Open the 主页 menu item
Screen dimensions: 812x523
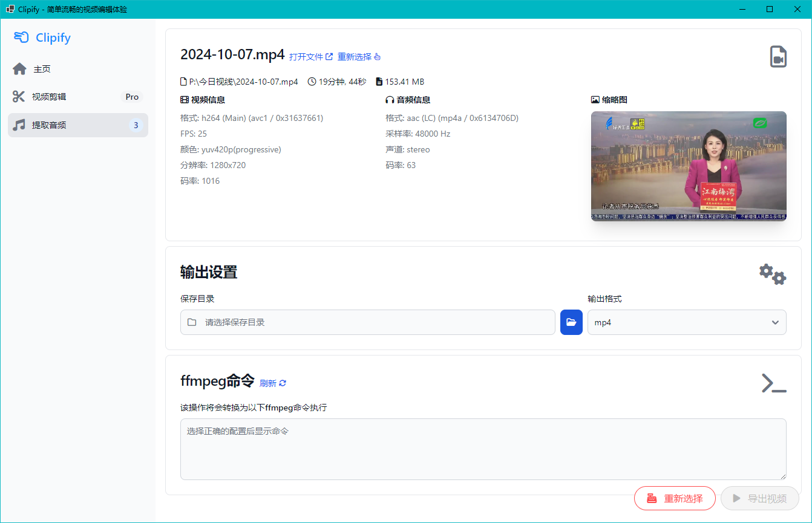click(42, 69)
